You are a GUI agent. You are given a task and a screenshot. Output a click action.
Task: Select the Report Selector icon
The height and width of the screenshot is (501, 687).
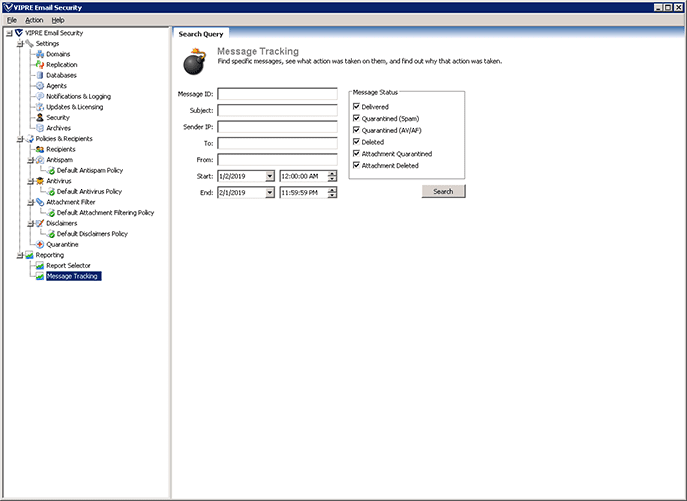(x=39, y=265)
